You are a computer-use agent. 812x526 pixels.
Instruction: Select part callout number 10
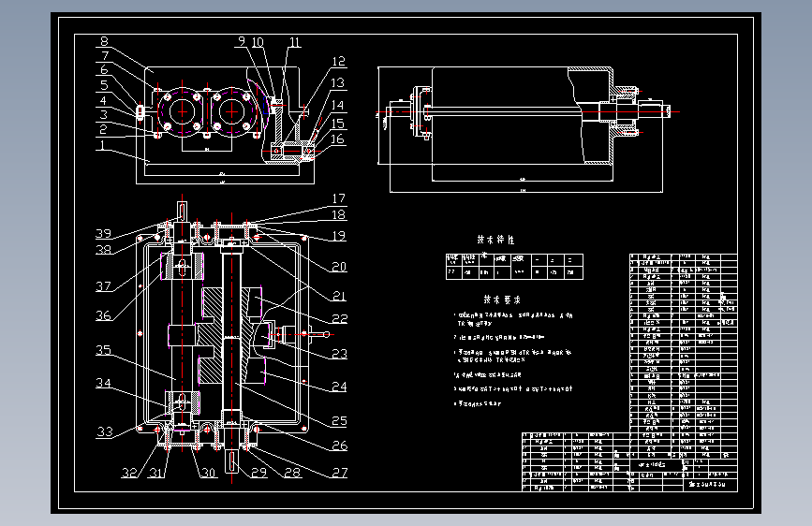coord(258,42)
